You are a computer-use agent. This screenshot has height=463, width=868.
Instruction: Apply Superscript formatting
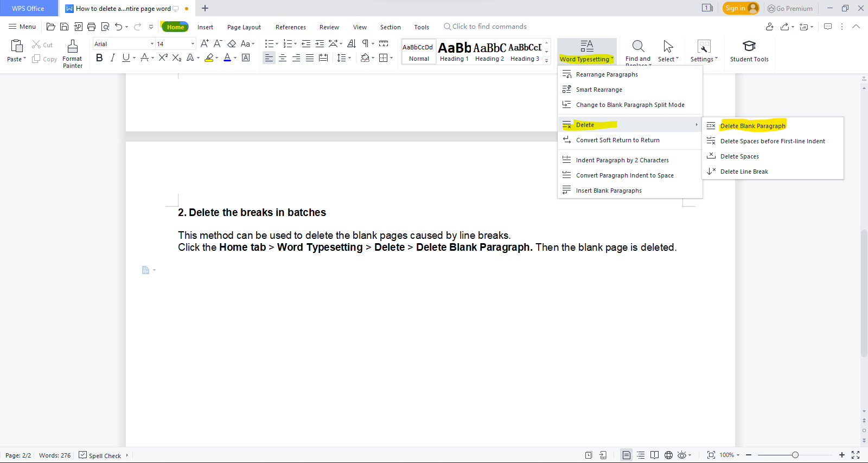click(163, 58)
